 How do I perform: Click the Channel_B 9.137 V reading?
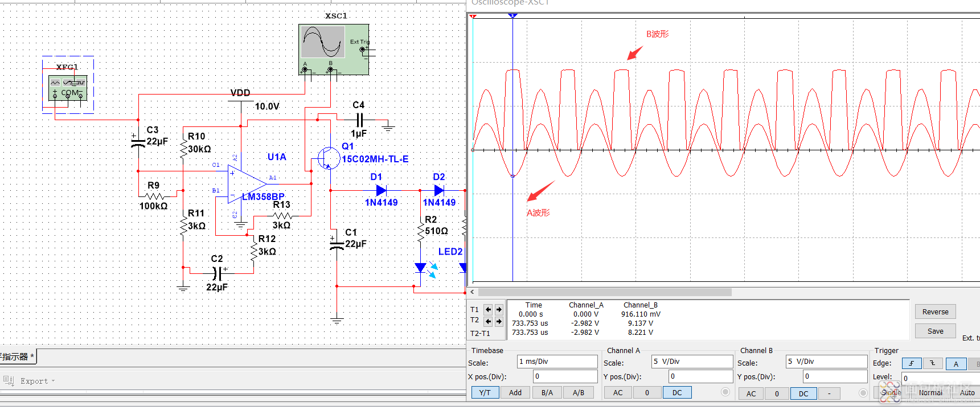coord(641,323)
